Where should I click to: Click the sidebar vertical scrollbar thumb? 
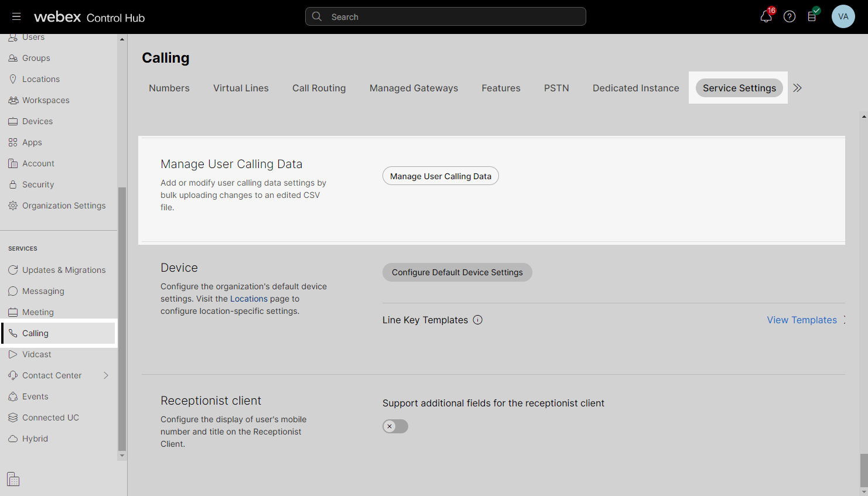point(122,319)
